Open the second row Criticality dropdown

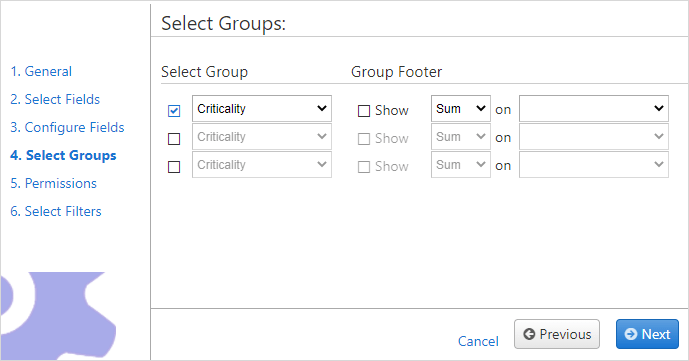[262, 137]
